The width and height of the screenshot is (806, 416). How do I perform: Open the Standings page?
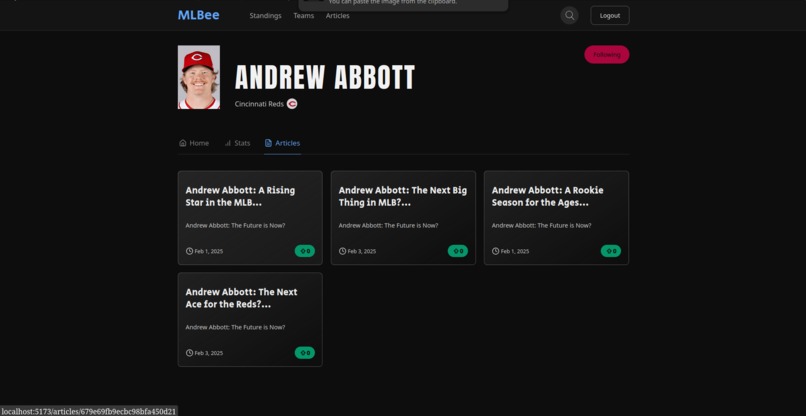pyautogui.click(x=265, y=15)
